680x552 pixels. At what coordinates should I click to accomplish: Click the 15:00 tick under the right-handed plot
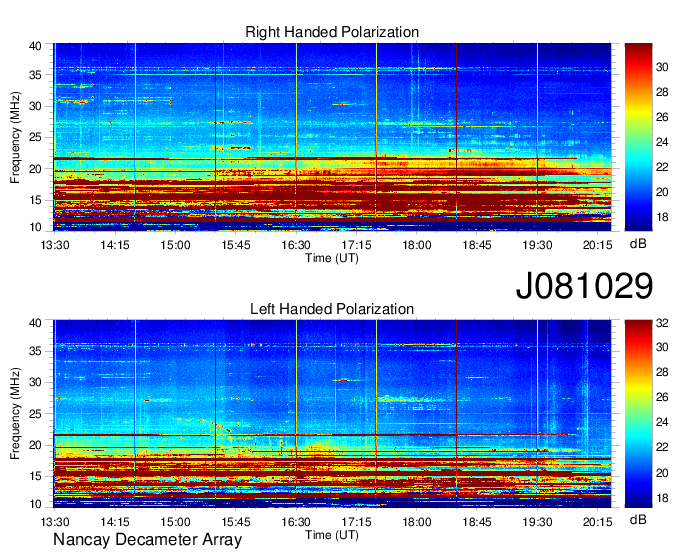[175, 245]
